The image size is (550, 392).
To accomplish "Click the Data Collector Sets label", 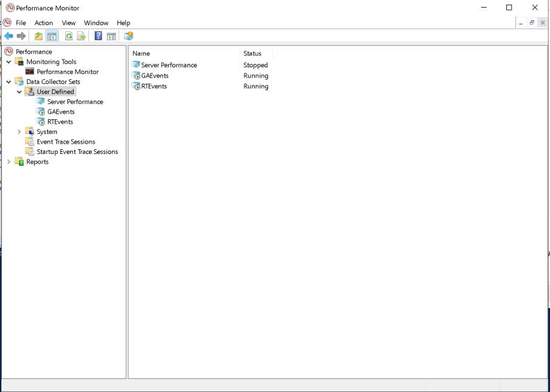I will [x=53, y=82].
